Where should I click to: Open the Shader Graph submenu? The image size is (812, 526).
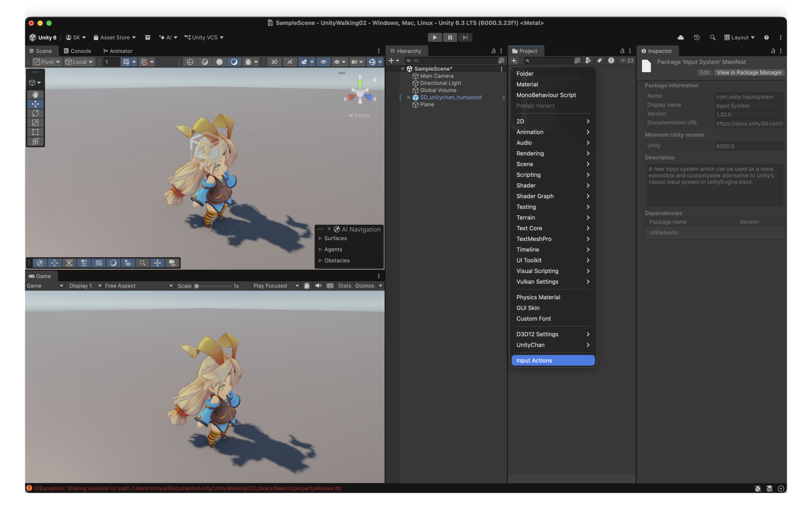[553, 196]
